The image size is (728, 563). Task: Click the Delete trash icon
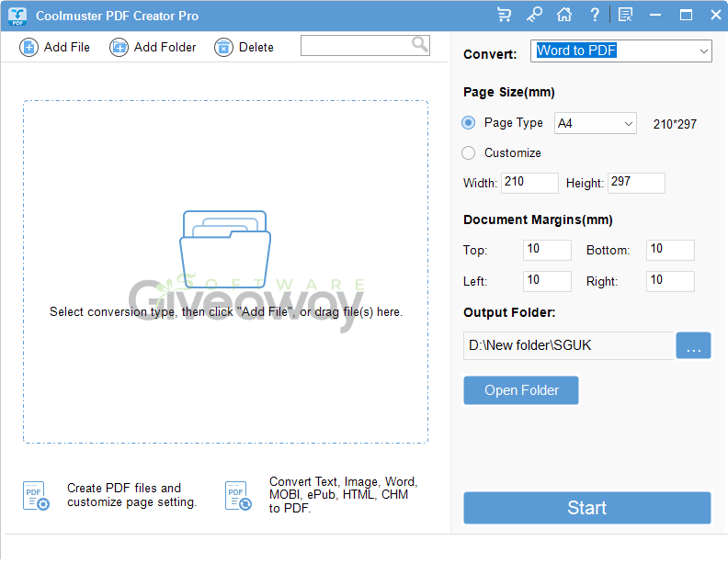coord(223,48)
